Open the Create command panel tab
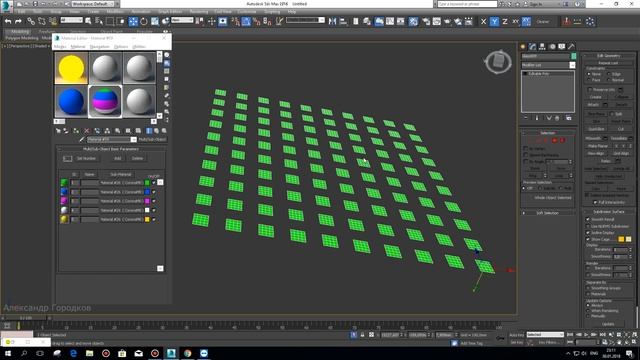This screenshot has width=640, height=360. pyautogui.click(x=523, y=46)
